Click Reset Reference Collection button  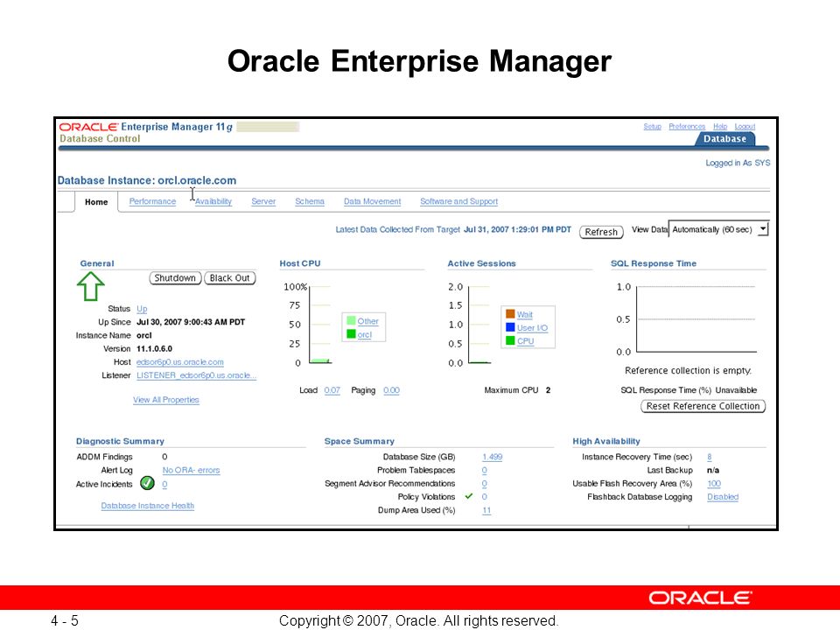coord(703,406)
